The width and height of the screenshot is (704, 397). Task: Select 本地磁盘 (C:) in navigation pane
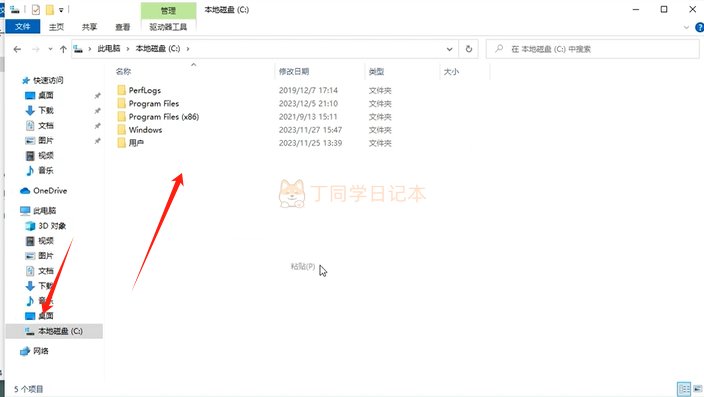coord(54,331)
